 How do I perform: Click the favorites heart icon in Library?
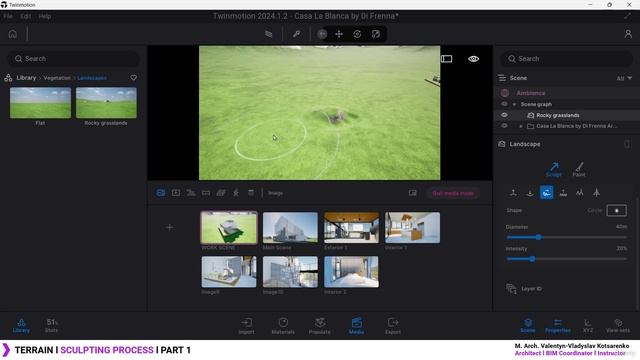pyautogui.click(x=133, y=78)
